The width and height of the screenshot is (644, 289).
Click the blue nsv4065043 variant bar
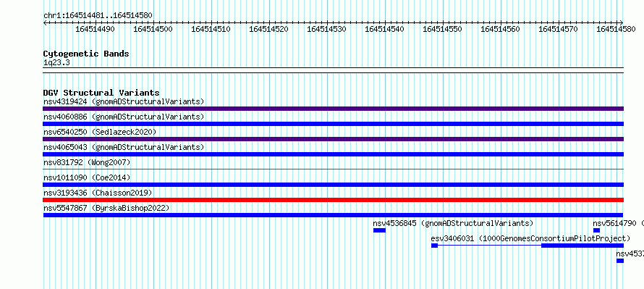coord(333,154)
